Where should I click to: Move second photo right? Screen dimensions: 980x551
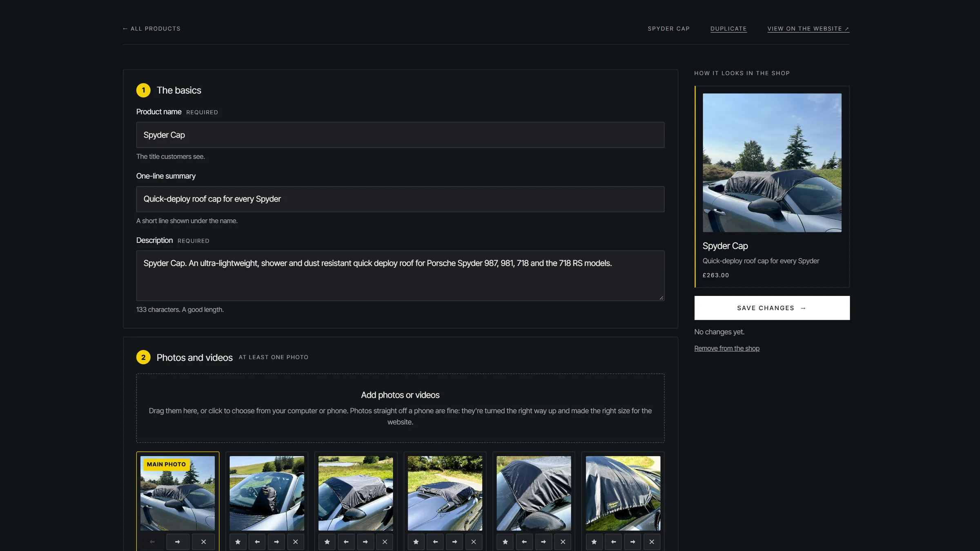coord(276,542)
